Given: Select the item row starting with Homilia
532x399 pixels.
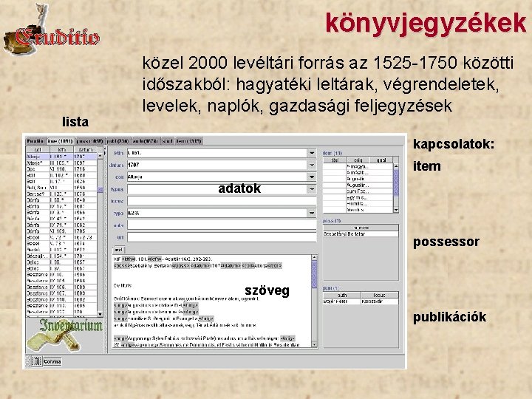Looking at the screenshot, I should pyautogui.click(x=358, y=204).
